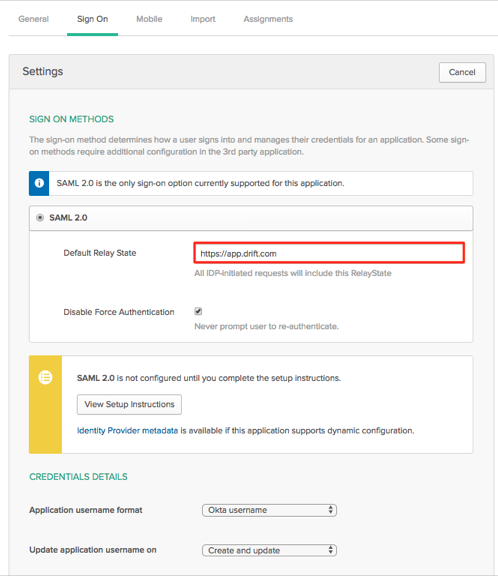Select the SAML 2.0 radio button
This screenshot has width=498, height=577.
tap(40, 218)
